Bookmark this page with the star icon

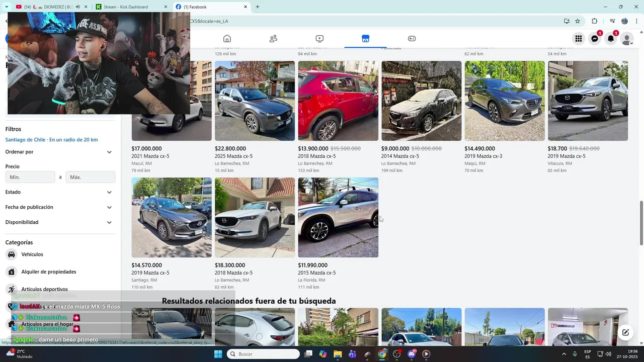pos(578,21)
